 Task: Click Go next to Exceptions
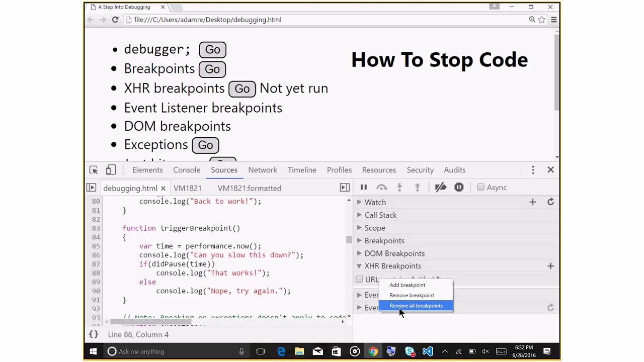(205, 145)
